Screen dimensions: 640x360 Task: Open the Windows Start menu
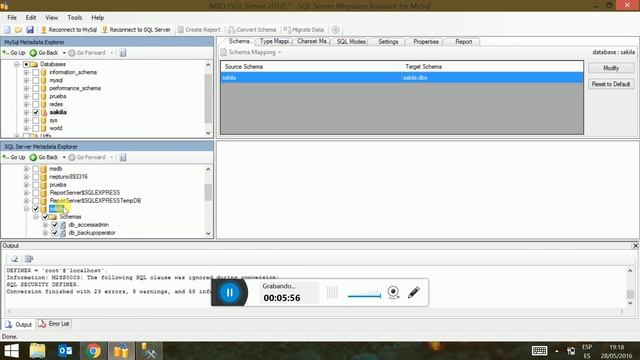tap(11, 351)
